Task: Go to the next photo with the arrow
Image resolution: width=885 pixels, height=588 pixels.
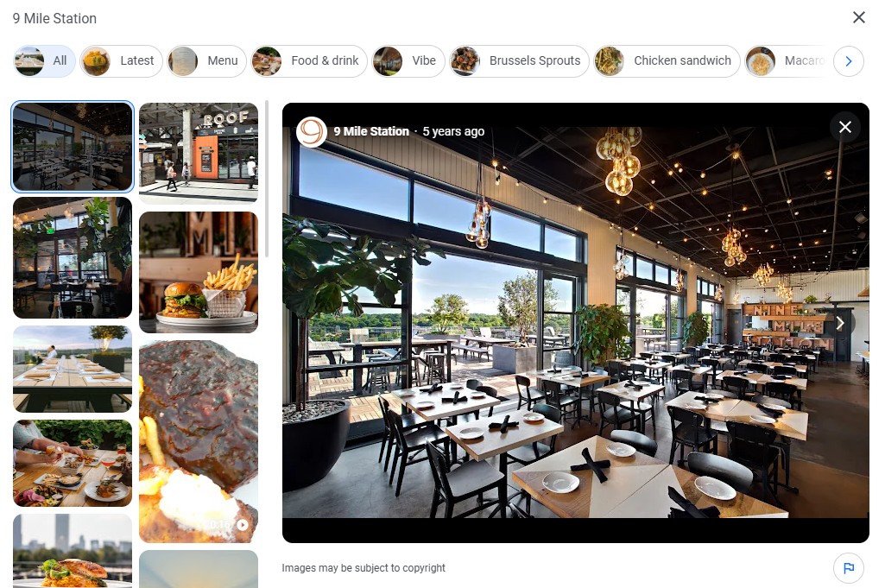Action: [840, 323]
